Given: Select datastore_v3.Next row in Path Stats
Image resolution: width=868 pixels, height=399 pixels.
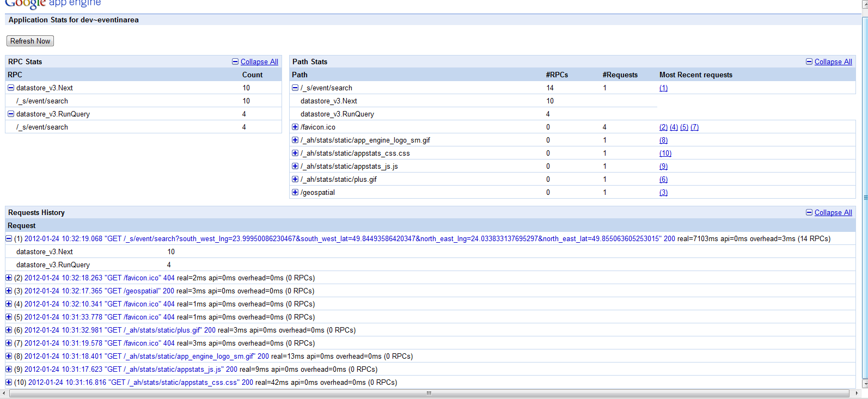Looking at the screenshot, I should pos(473,101).
